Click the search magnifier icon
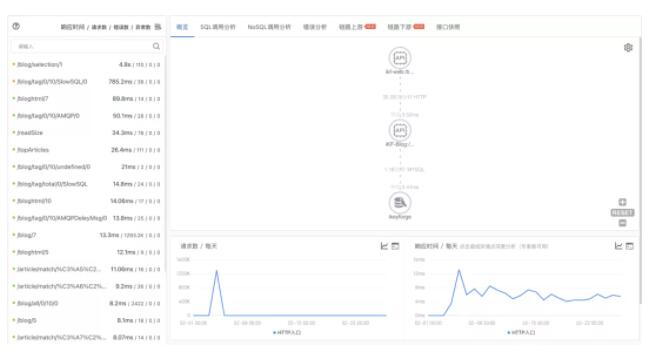 point(156,46)
